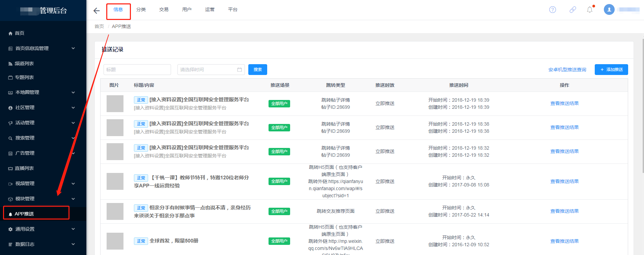Open 安卓机型推送查询 link
Viewport: 644px width, 255px height.
click(567, 70)
